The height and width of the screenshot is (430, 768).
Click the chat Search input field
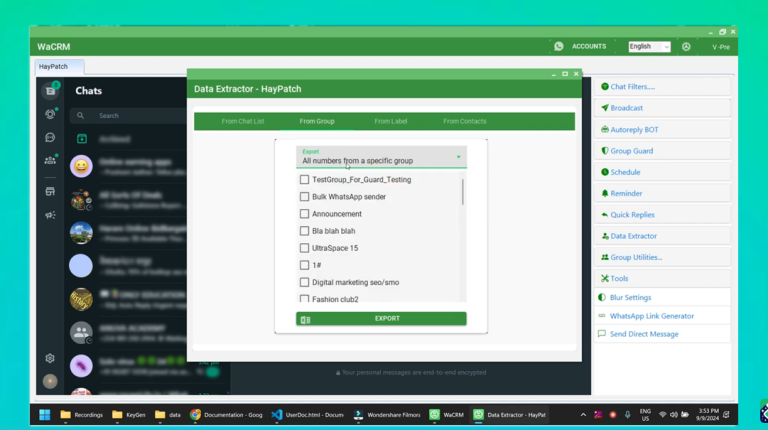[x=150, y=116]
